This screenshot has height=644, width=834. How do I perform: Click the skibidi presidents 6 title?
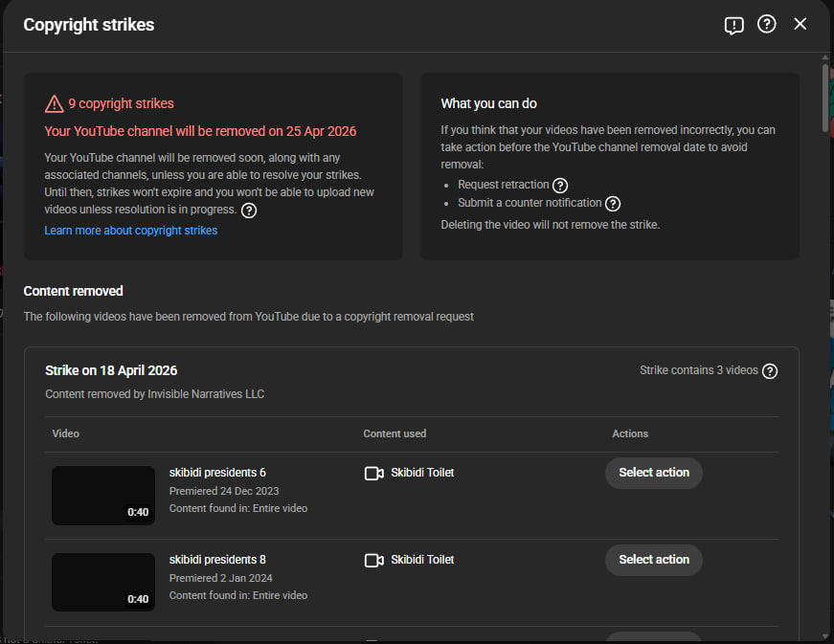tap(217, 473)
